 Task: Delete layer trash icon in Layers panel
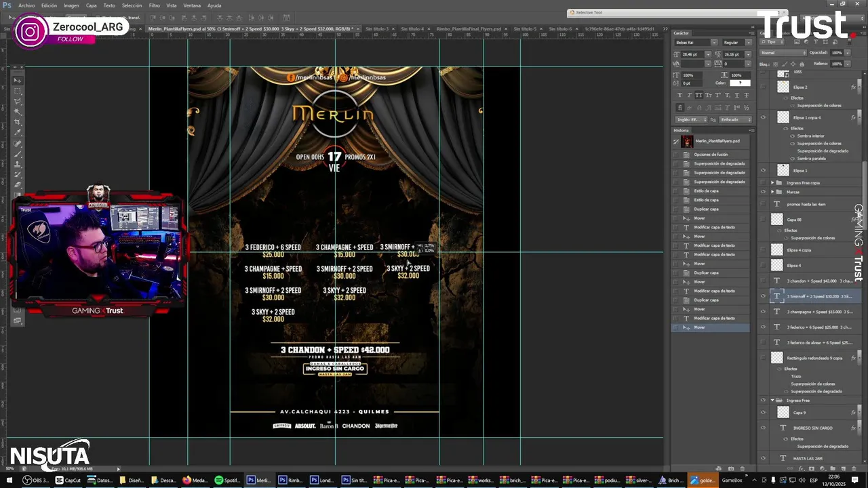(854, 468)
